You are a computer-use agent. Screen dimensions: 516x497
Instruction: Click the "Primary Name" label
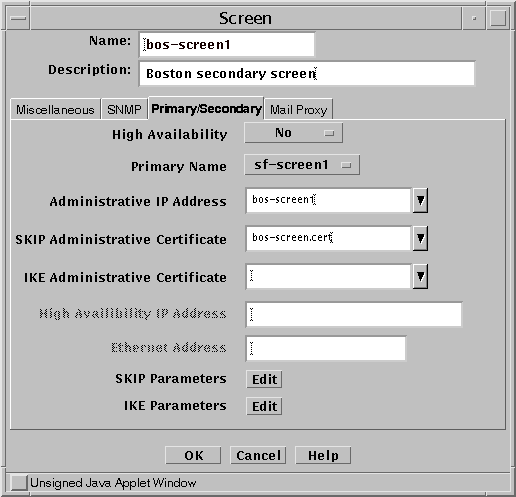(179, 166)
